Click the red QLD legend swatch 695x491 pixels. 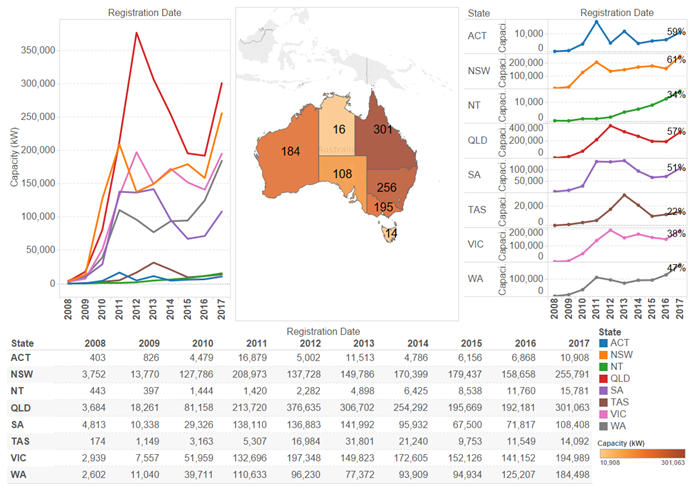(601, 378)
